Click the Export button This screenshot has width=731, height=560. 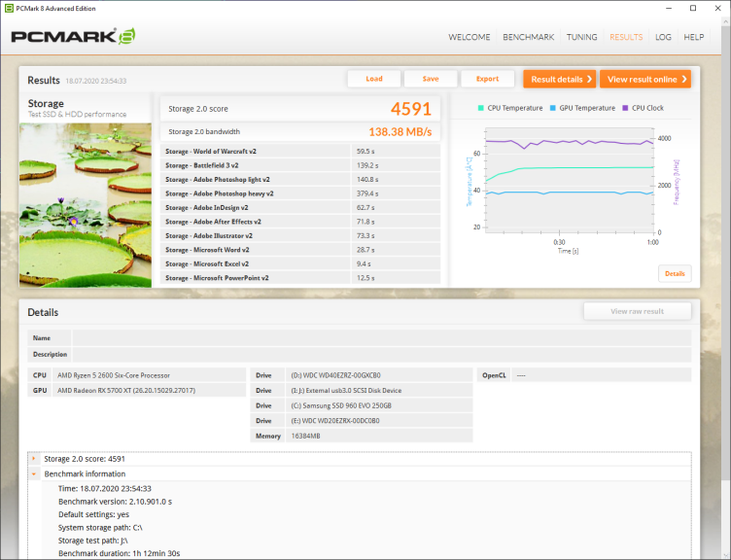(487, 79)
